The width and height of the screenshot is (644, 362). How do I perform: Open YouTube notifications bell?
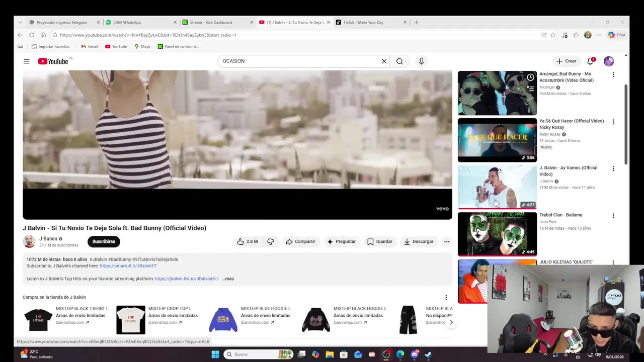coord(591,61)
